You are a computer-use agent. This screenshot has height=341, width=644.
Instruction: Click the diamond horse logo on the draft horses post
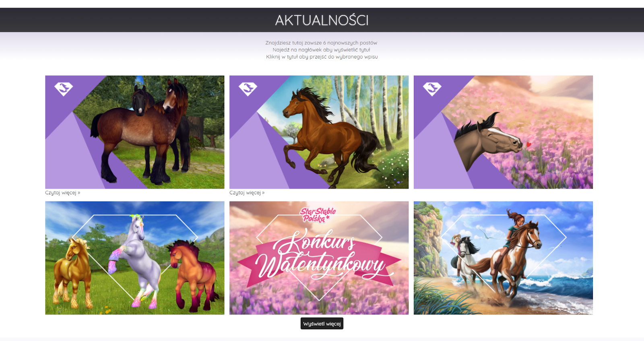(x=64, y=89)
